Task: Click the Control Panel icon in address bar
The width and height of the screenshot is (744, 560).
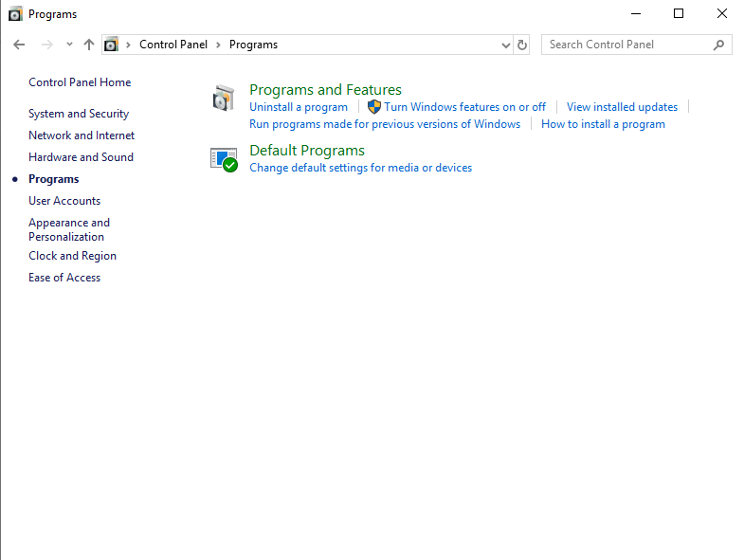Action: [x=111, y=45]
